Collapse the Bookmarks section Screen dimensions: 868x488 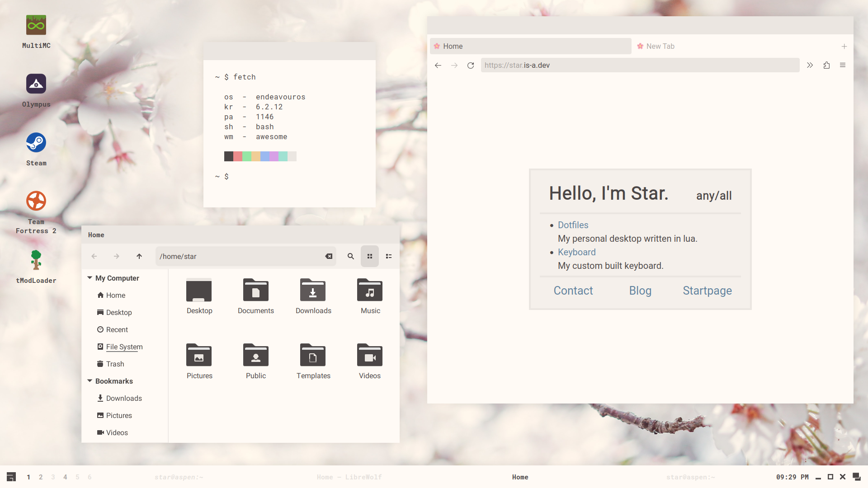click(90, 381)
